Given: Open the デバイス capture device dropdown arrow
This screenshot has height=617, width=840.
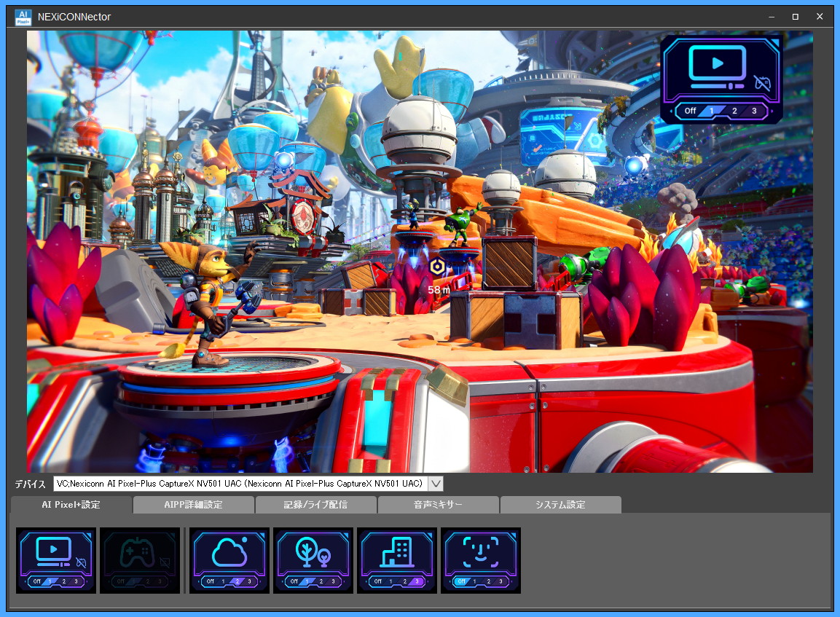Looking at the screenshot, I should [x=436, y=484].
